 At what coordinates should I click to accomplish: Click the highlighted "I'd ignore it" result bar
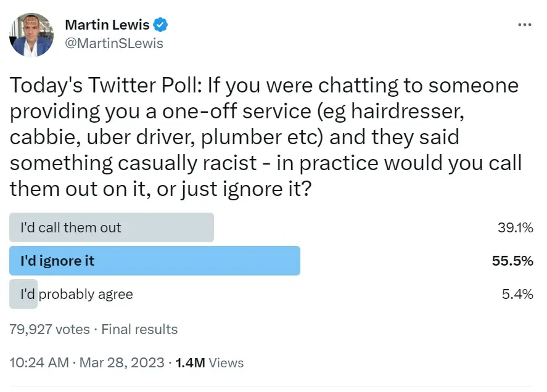tap(154, 261)
